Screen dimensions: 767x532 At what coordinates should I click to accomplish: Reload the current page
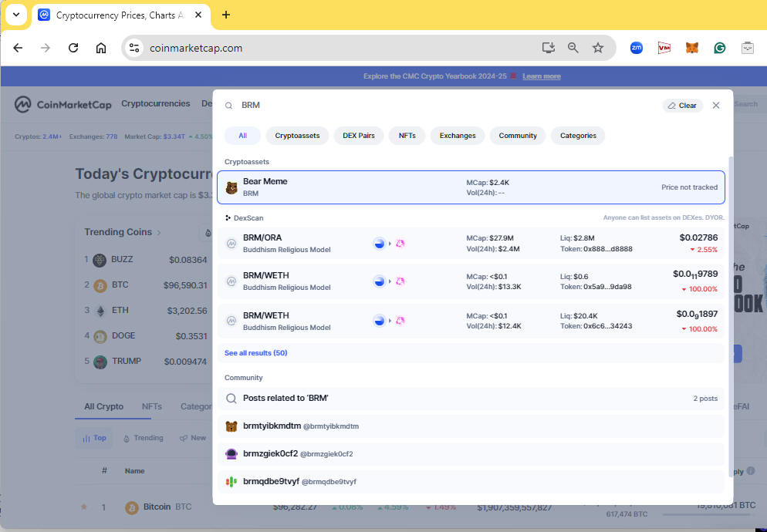click(x=73, y=48)
